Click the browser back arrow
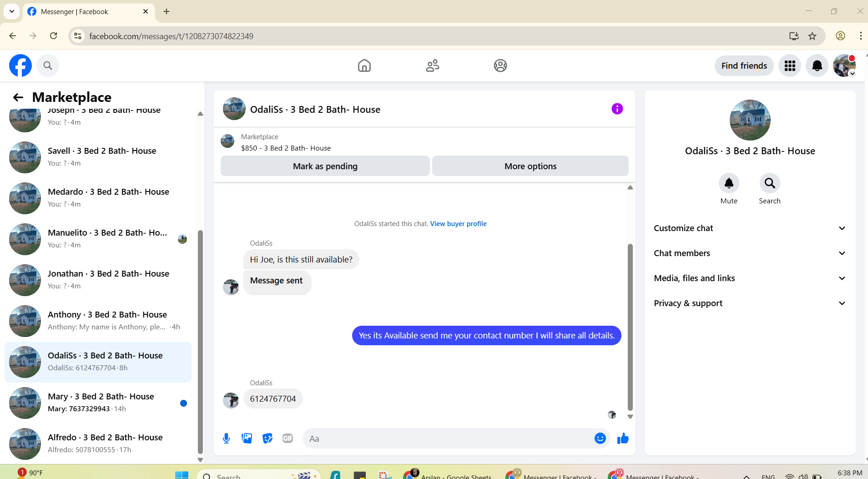868x479 pixels. [x=13, y=36]
